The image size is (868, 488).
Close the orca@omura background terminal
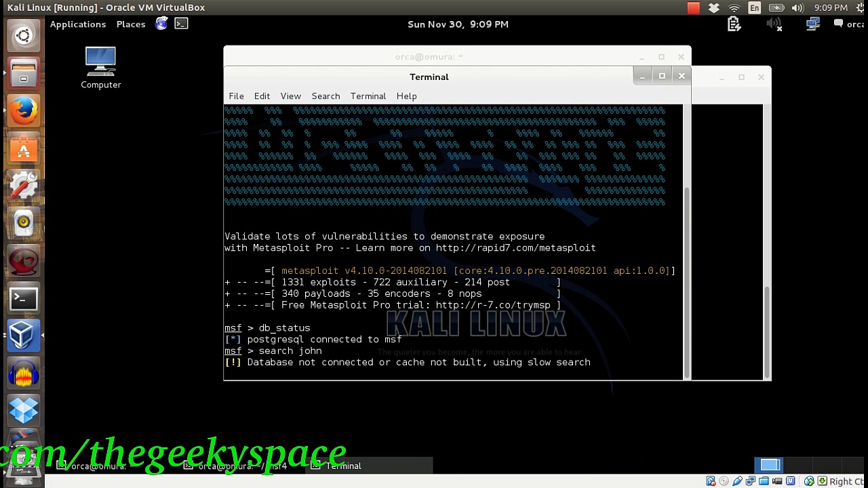click(681, 57)
